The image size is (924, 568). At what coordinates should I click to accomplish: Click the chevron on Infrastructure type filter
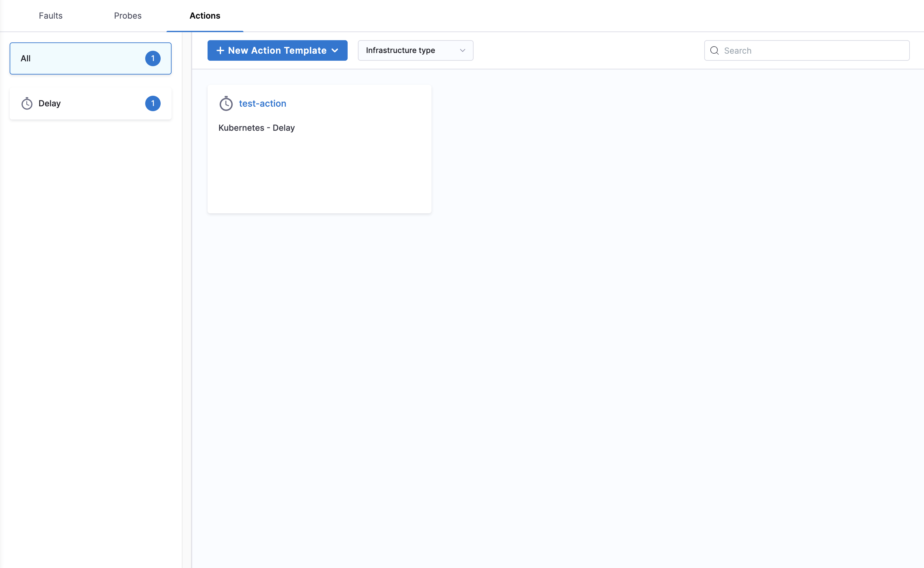(x=462, y=50)
